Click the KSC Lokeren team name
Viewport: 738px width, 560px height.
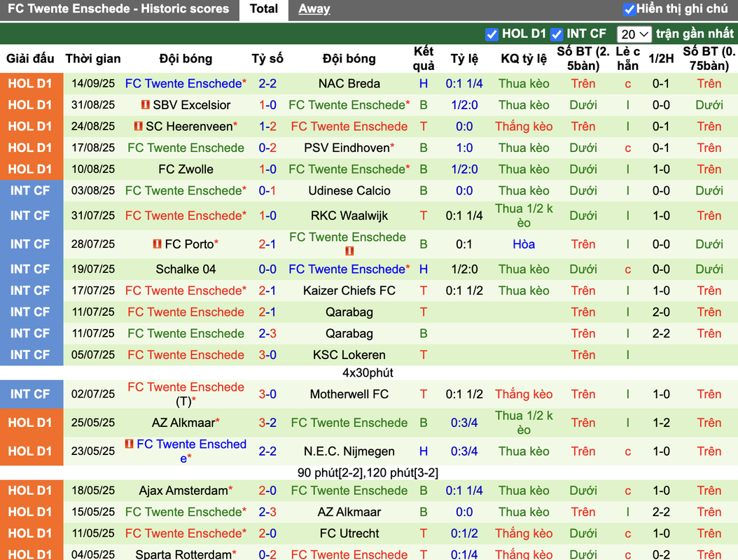coord(349,355)
